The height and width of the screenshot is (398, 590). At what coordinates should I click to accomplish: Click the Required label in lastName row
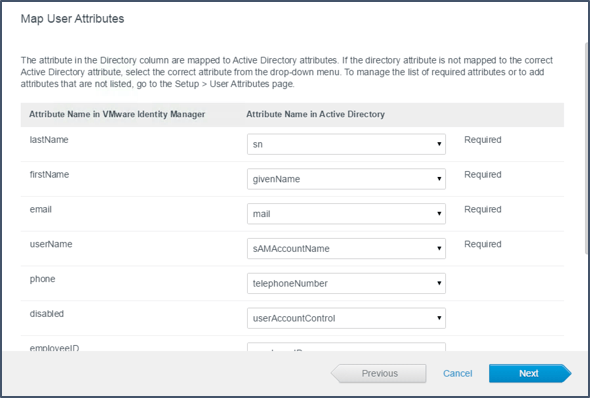click(x=483, y=140)
